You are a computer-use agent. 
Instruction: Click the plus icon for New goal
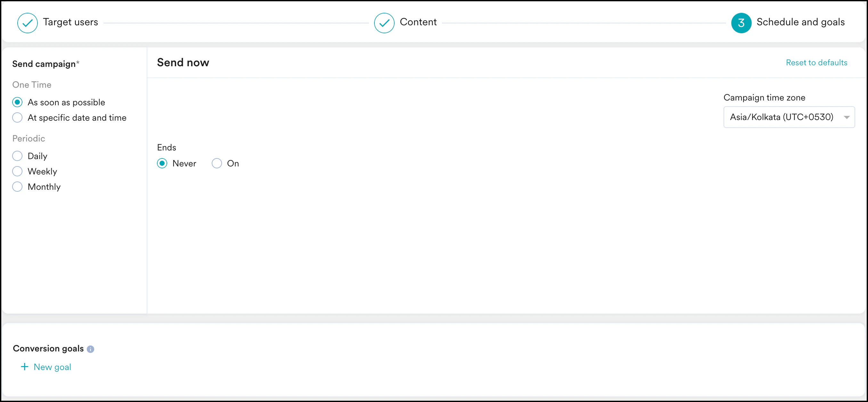pos(25,367)
